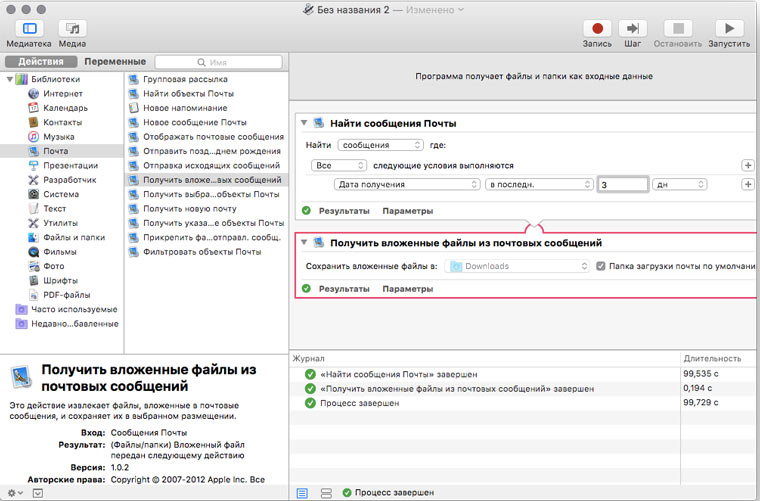Show Результаты of Получить вложенные файлы

pos(344,289)
